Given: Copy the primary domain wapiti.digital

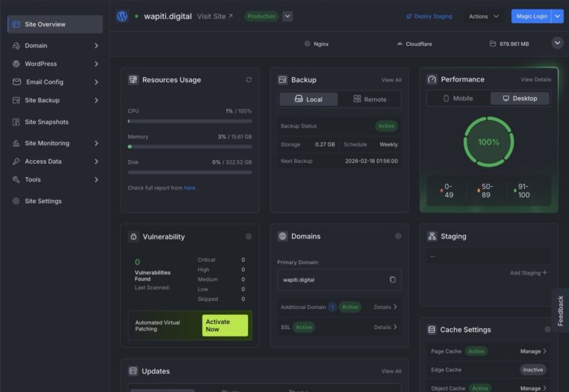Looking at the screenshot, I should (x=393, y=280).
